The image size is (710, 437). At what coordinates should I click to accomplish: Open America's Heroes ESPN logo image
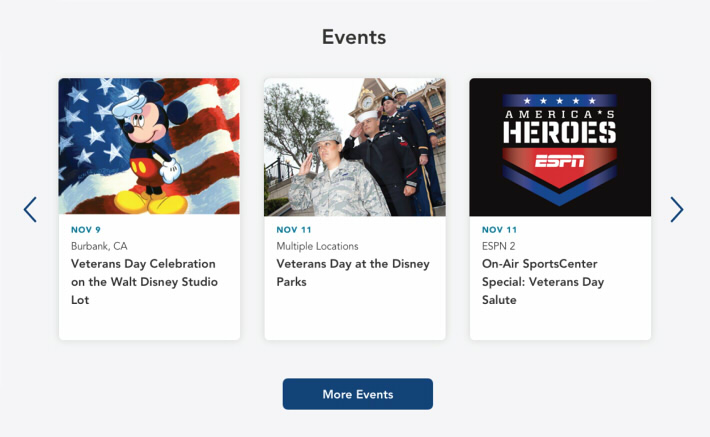(560, 147)
